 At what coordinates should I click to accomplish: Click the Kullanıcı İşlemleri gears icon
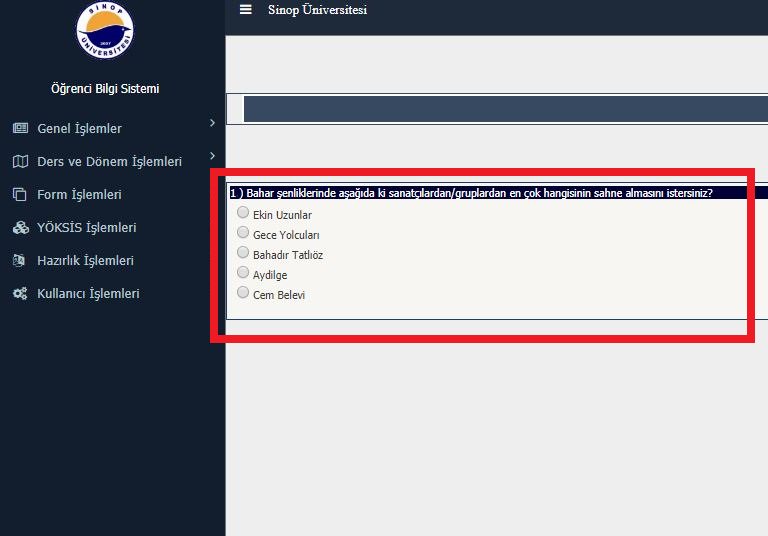(20, 293)
